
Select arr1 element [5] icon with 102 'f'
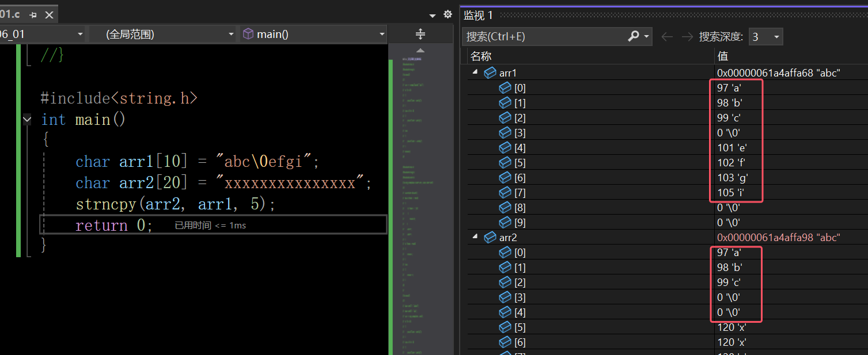[505, 162]
